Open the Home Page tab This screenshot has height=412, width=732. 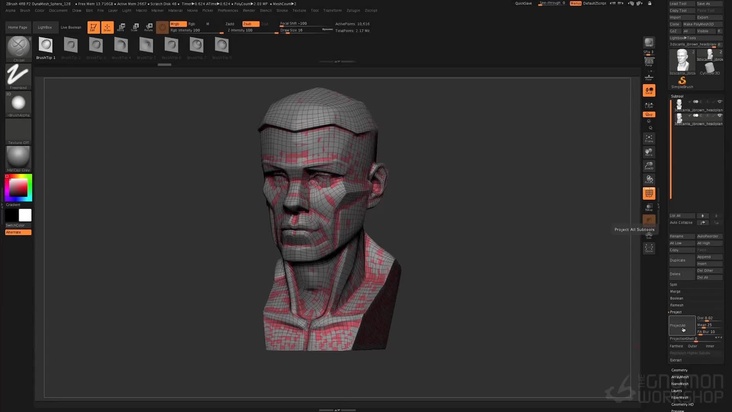tap(18, 28)
